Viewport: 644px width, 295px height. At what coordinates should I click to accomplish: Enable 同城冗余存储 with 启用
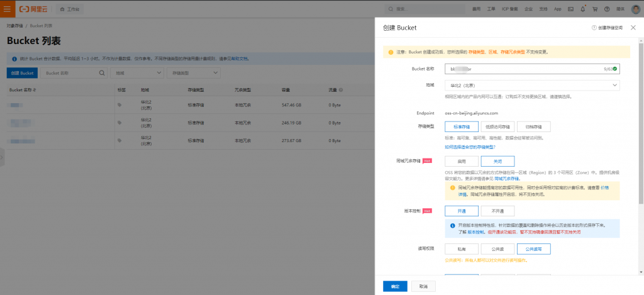[x=462, y=161]
